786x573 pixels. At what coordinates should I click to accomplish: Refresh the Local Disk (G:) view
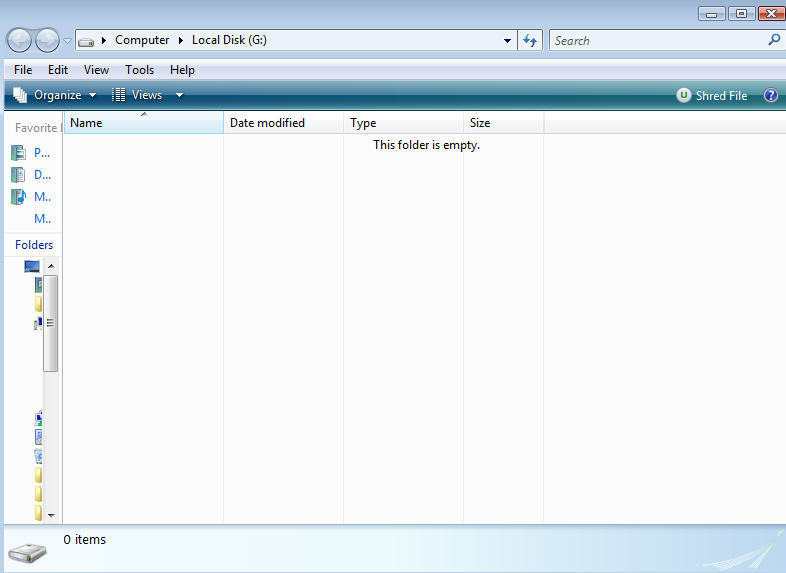(x=530, y=40)
